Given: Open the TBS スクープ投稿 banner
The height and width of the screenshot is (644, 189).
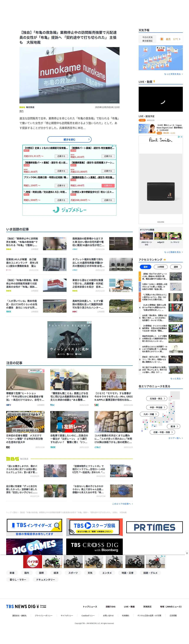Looking at the screenshot, I should (x=94, y=527).
